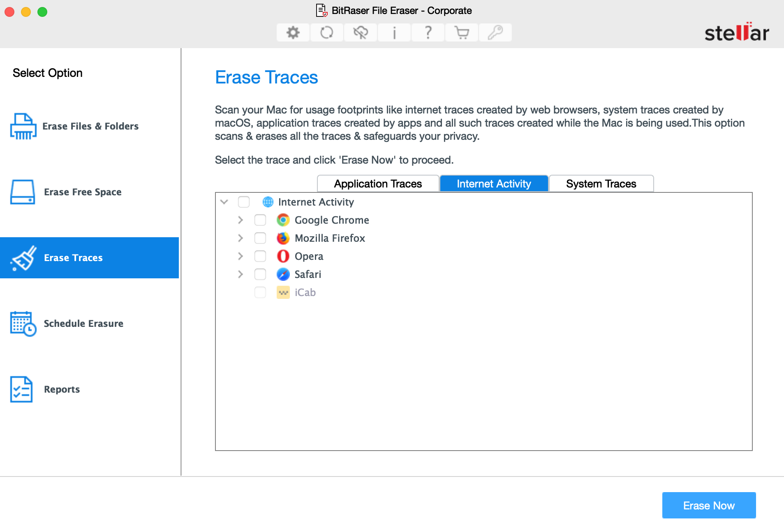Switch to Application Traces tab
Viewport: 784px width, 532px height.
[x=378, y=184]
